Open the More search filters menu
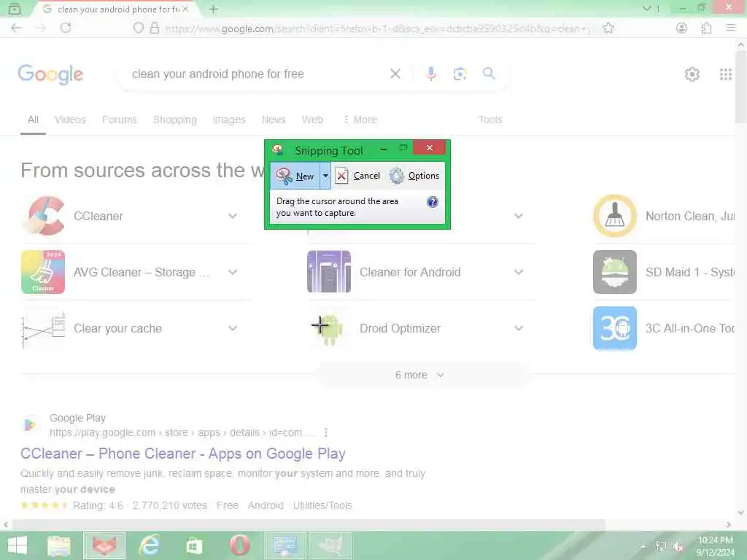Screen dimensions: 747x560 tap(360, 120)
